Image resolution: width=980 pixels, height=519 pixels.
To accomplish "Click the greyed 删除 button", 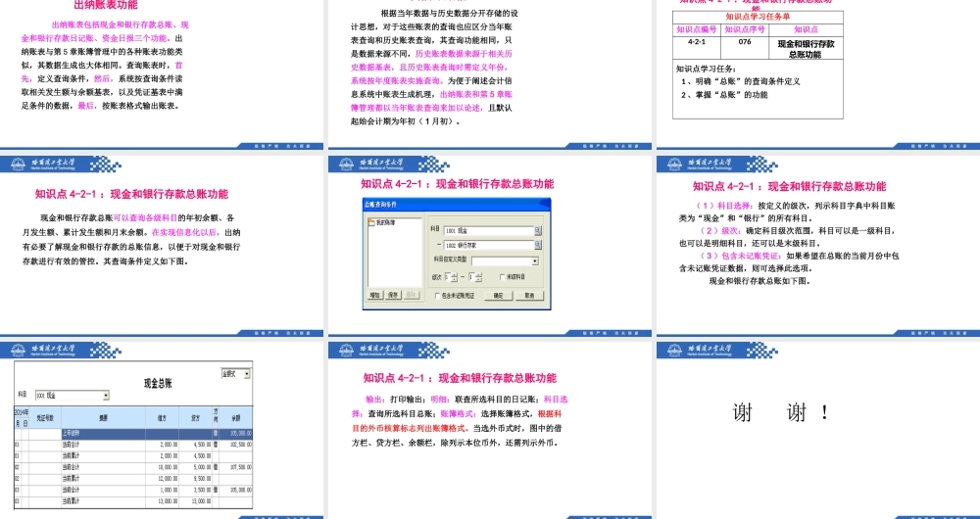I will click(x=412, y=296).
